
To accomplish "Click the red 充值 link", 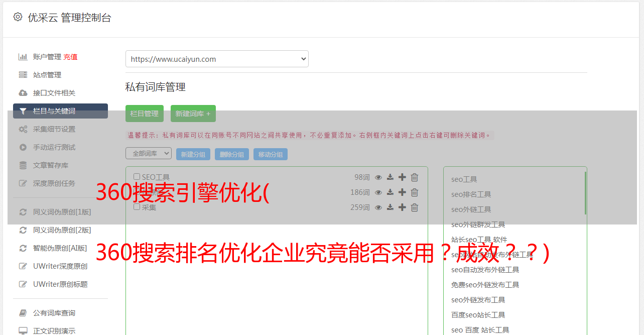I will (x=70, y=57).
